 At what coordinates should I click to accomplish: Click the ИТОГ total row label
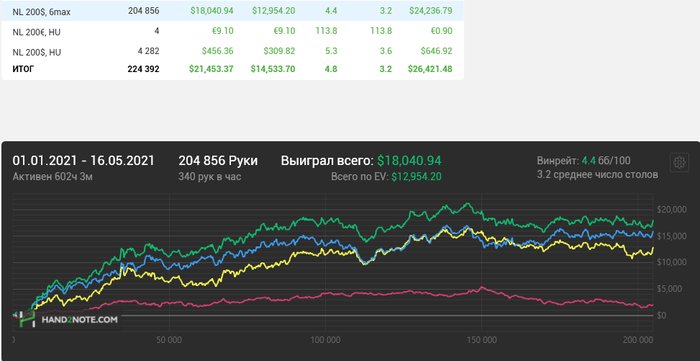23,70
